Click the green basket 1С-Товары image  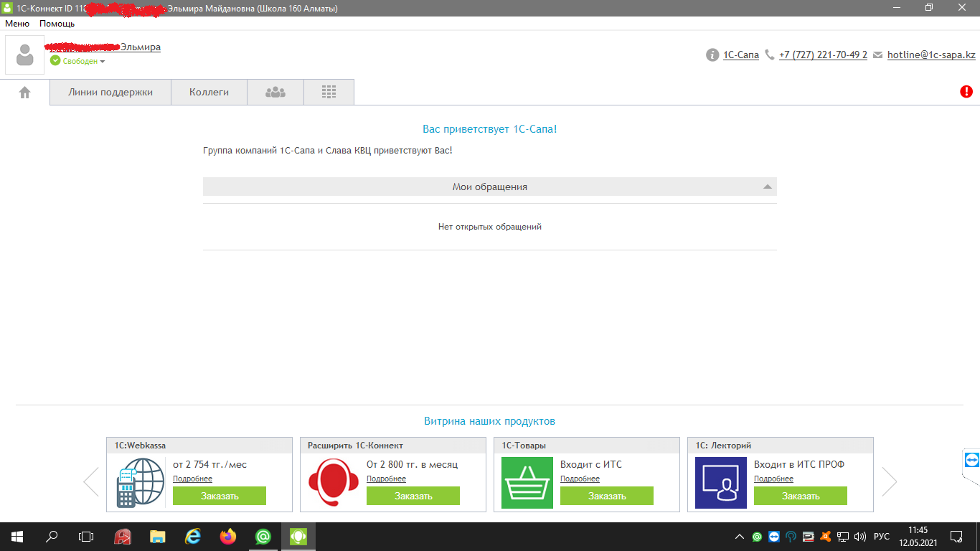(527, 483)
